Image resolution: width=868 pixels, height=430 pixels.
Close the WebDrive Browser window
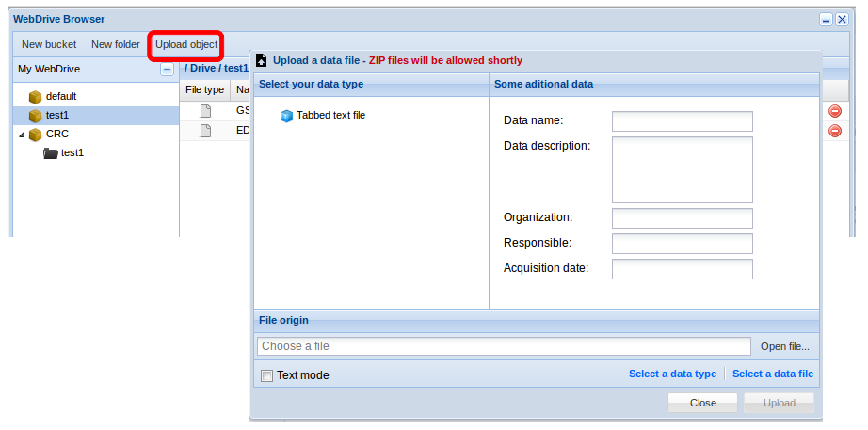tap(842, 20)
